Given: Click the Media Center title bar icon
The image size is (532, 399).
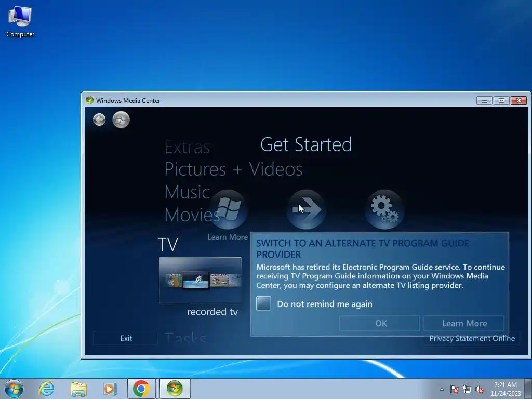Looking at the screenshot, I should click(x=89, y=100).
